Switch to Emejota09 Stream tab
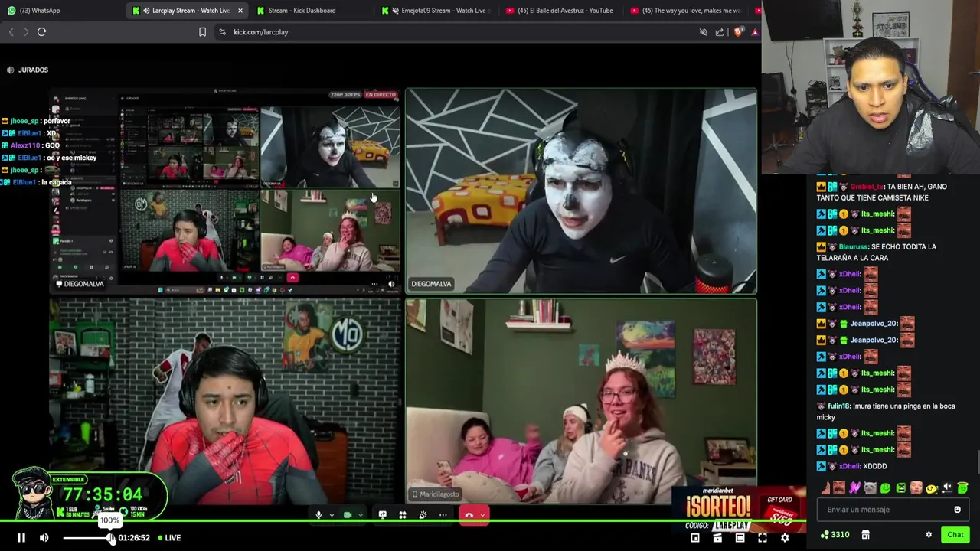Image resolution: width=980 pixels, height=551 pixels. pos(438,11)
